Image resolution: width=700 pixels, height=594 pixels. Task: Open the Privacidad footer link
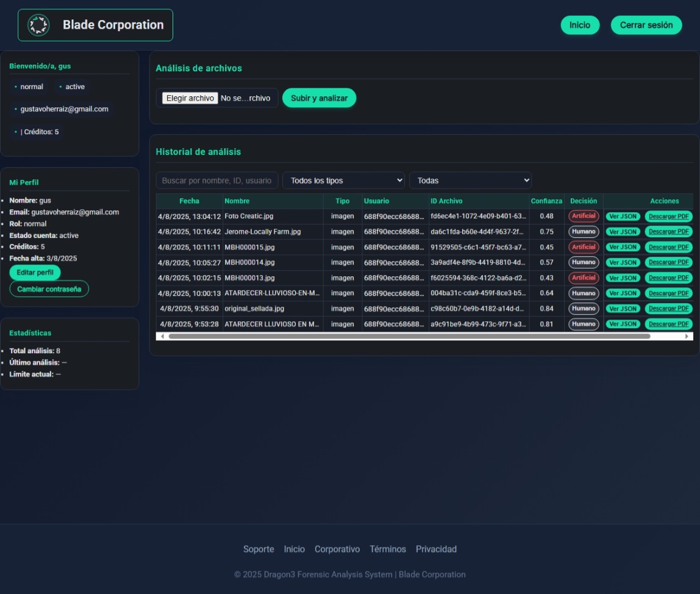436,549
